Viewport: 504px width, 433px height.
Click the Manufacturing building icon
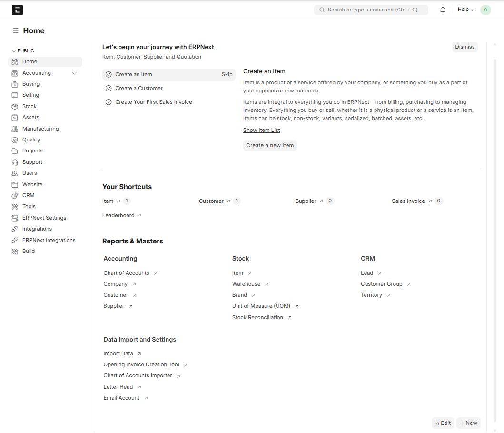(15, 129)
